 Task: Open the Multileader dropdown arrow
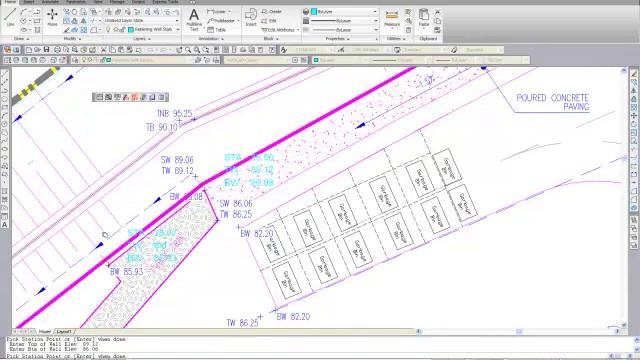point(238,21)
